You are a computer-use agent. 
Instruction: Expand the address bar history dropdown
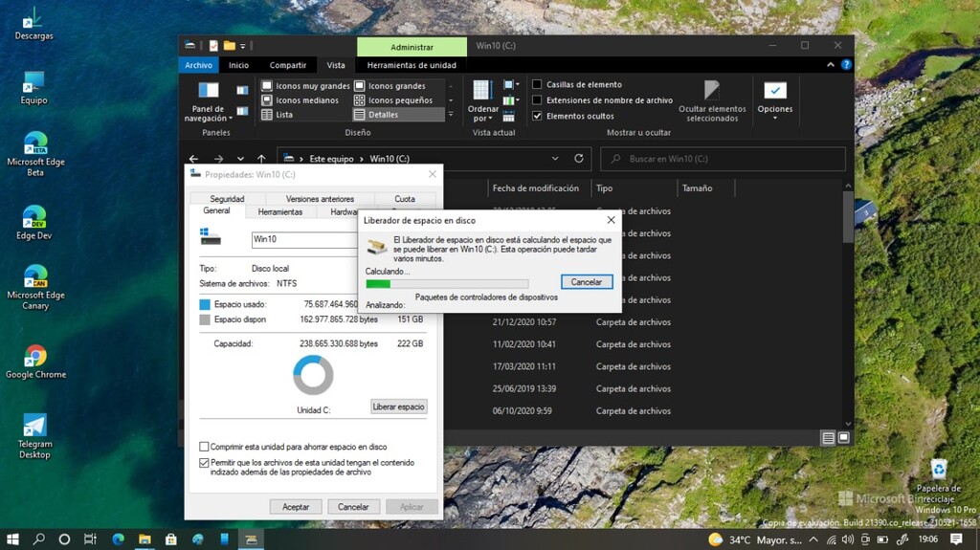pyautogui.click(x=555, y=159)
